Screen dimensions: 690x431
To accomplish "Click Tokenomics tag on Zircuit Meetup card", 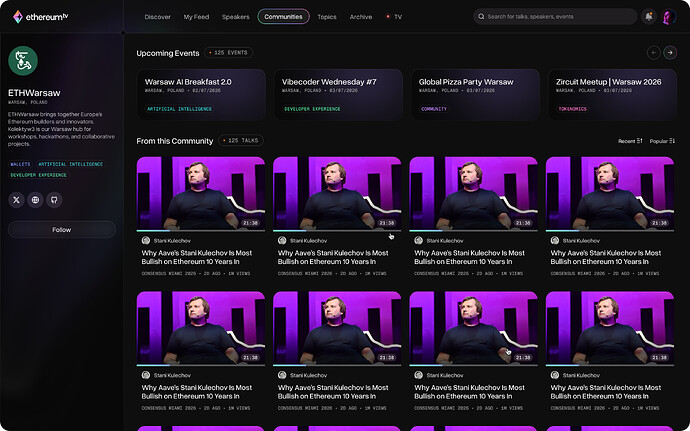I will point(572,109).
